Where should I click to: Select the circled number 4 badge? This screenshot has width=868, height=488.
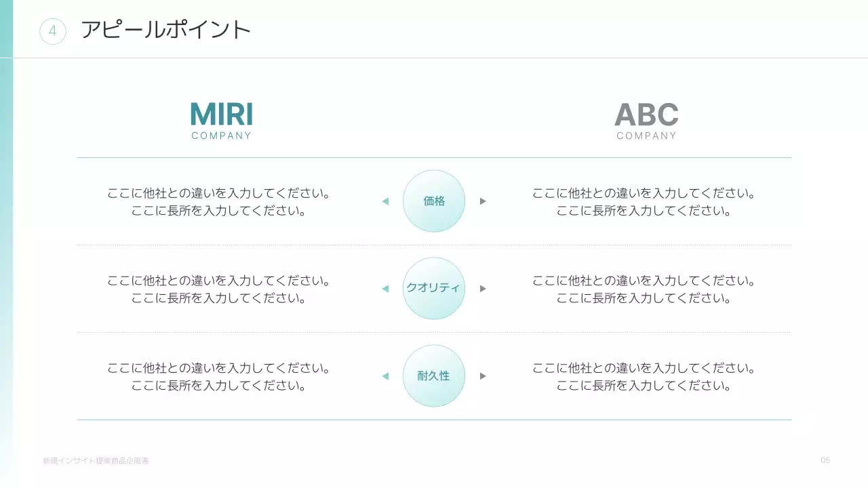(53, 31)
